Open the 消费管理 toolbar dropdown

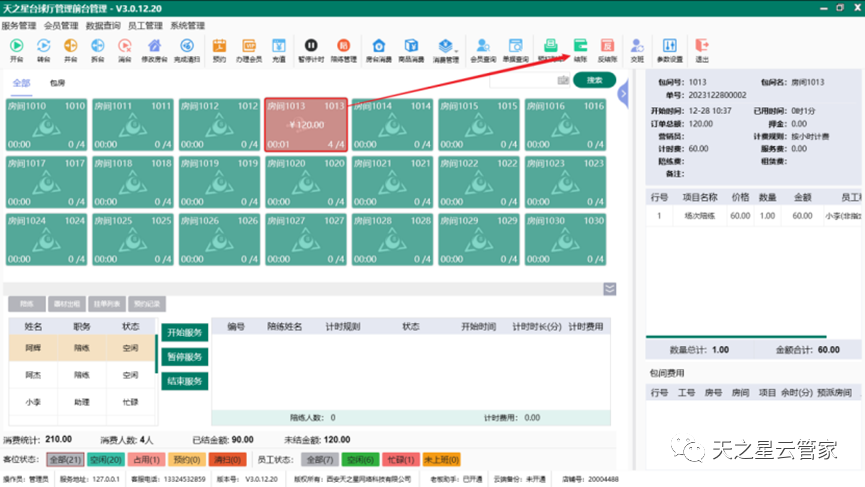pyautogui.click(x=446, y=47)
